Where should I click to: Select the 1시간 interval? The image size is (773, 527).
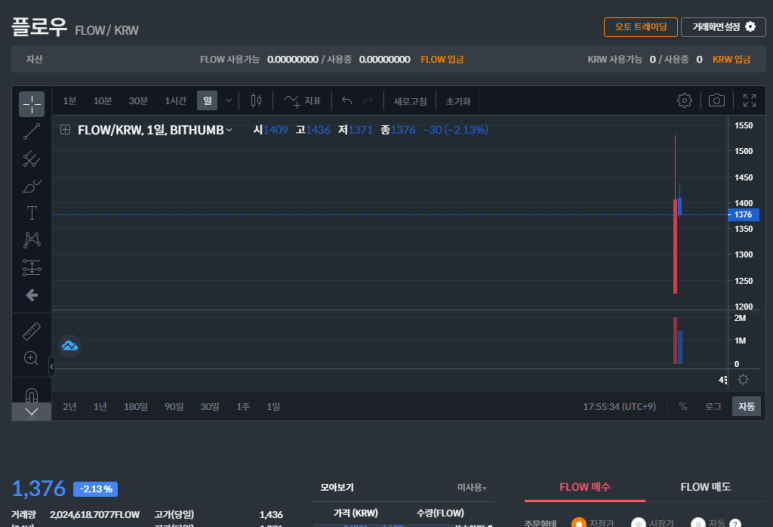pyautogui.click(x=176, y=101)
